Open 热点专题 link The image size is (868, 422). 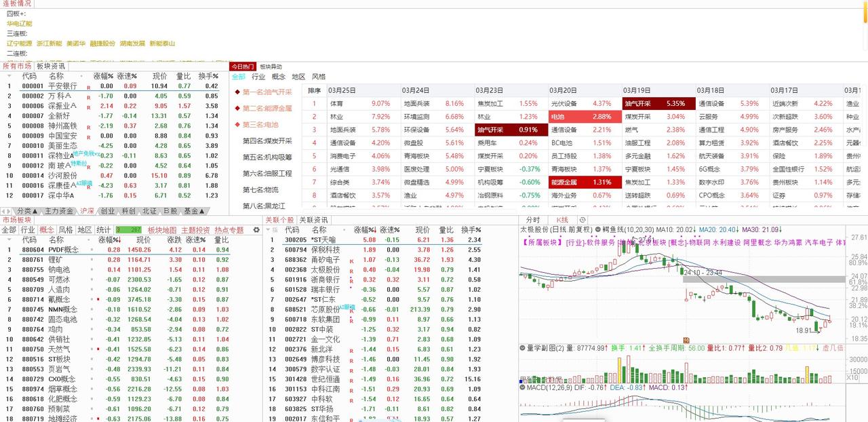point(229,230)
